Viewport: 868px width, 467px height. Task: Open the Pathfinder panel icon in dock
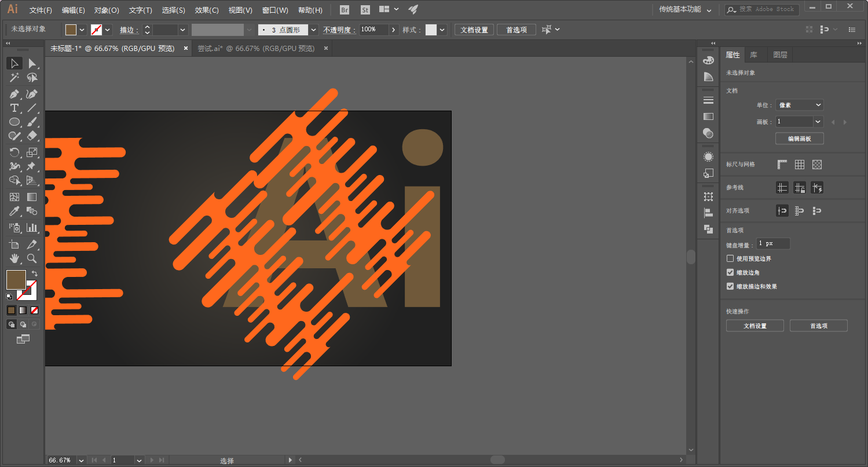click(708, 229)
